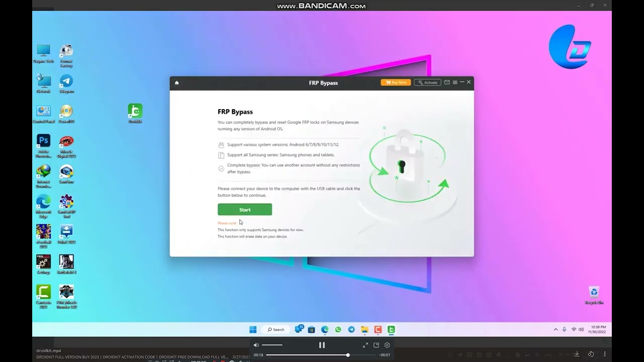Open the Battlefield 4 desktop shortcut

pos(66,264)
